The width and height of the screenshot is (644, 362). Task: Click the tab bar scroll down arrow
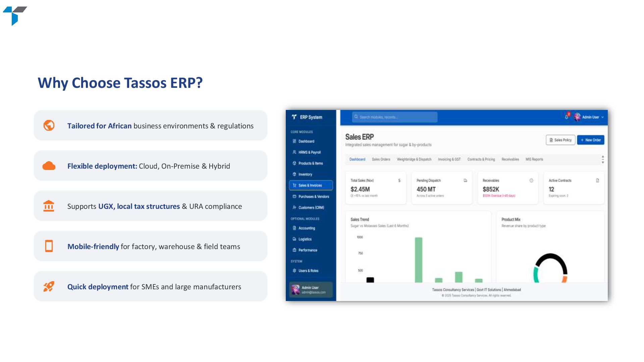click(x=603, y=163)
